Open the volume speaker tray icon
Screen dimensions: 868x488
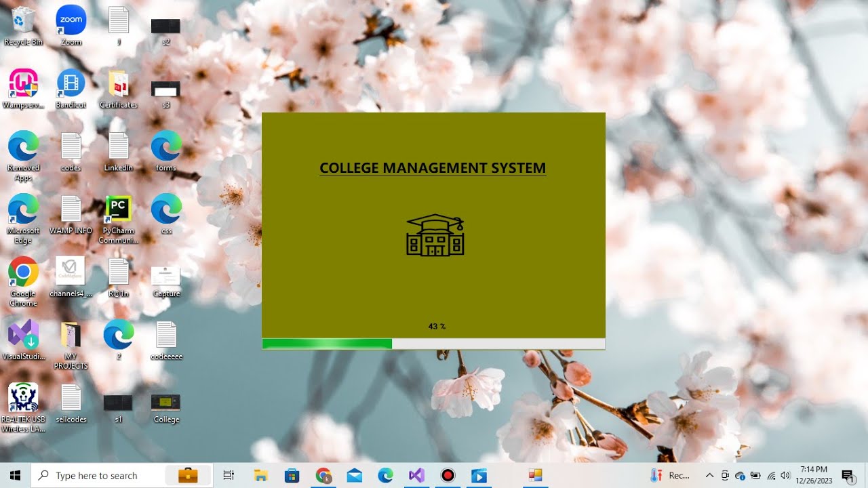786,476
